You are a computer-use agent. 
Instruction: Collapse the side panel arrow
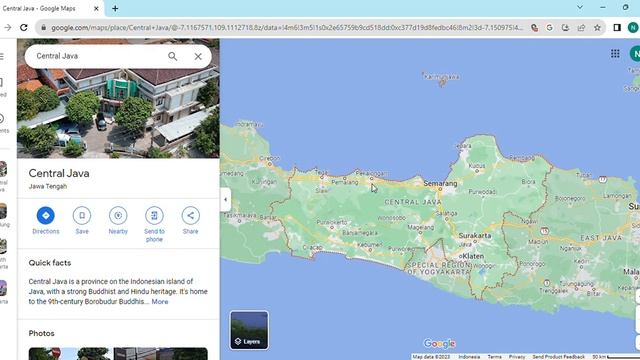coord(226,200)
